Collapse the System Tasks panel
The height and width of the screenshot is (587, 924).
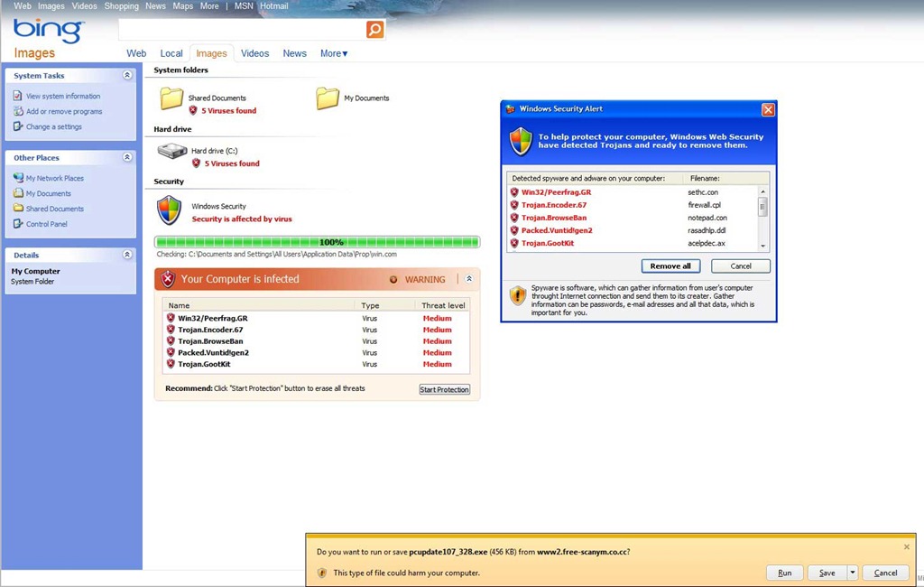(126, 75)
